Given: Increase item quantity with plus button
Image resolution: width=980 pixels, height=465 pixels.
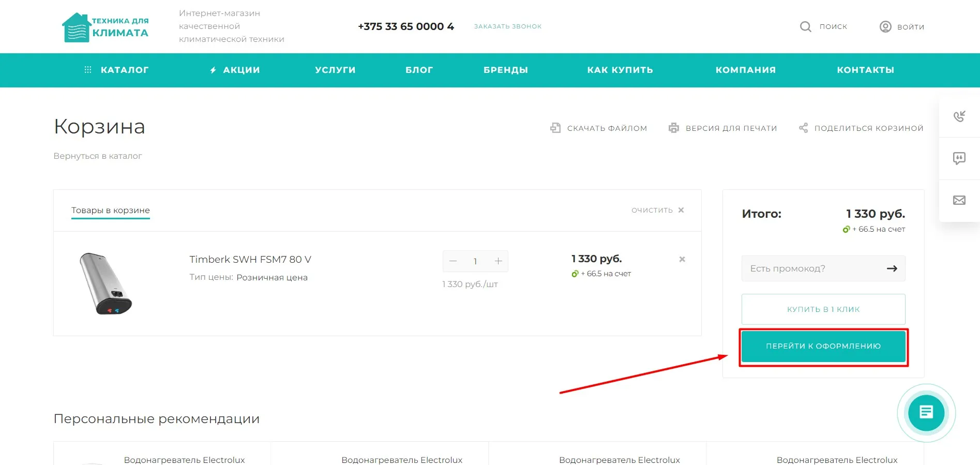Looking at the screenshot, I should (498, 261).
